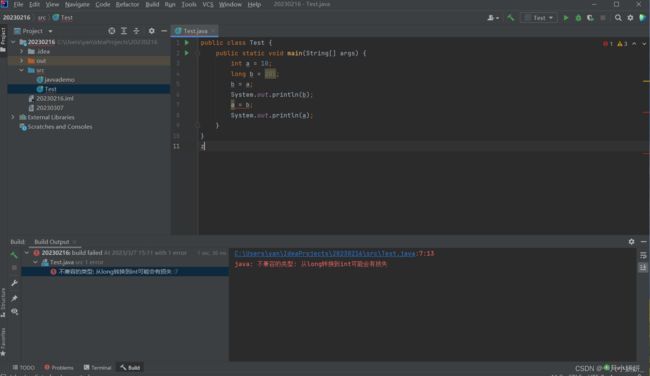Expand the out folder

(22, 61)
